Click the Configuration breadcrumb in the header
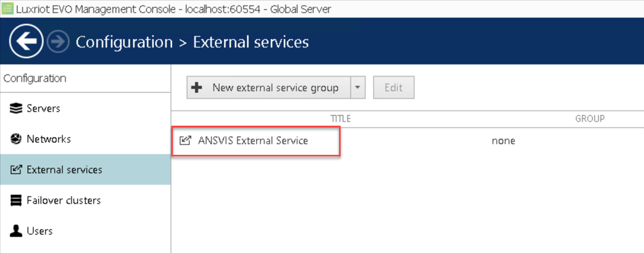The height and width of the screenshot is (253, 644). [124, 42]
